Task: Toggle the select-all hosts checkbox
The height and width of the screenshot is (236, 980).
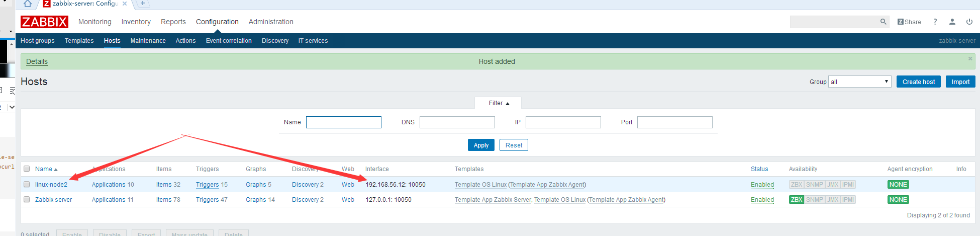Action: click(x=27, y=169)
